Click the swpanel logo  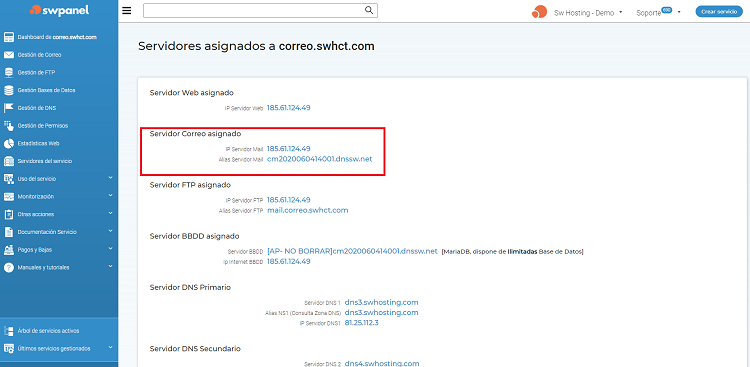coord(59,10)
